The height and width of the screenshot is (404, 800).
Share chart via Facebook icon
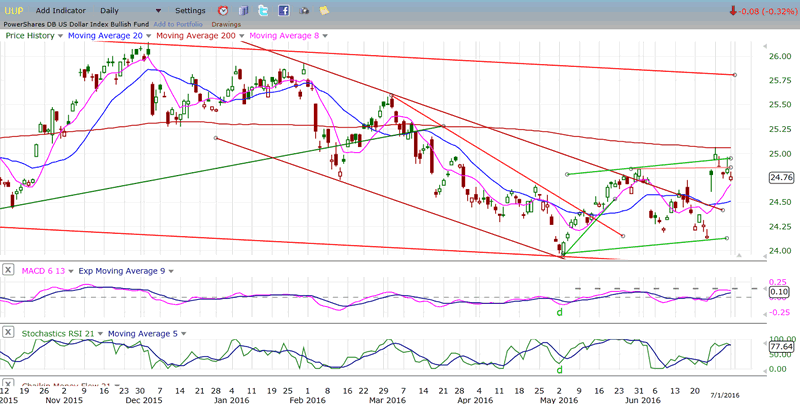click(x=284, y=10)
